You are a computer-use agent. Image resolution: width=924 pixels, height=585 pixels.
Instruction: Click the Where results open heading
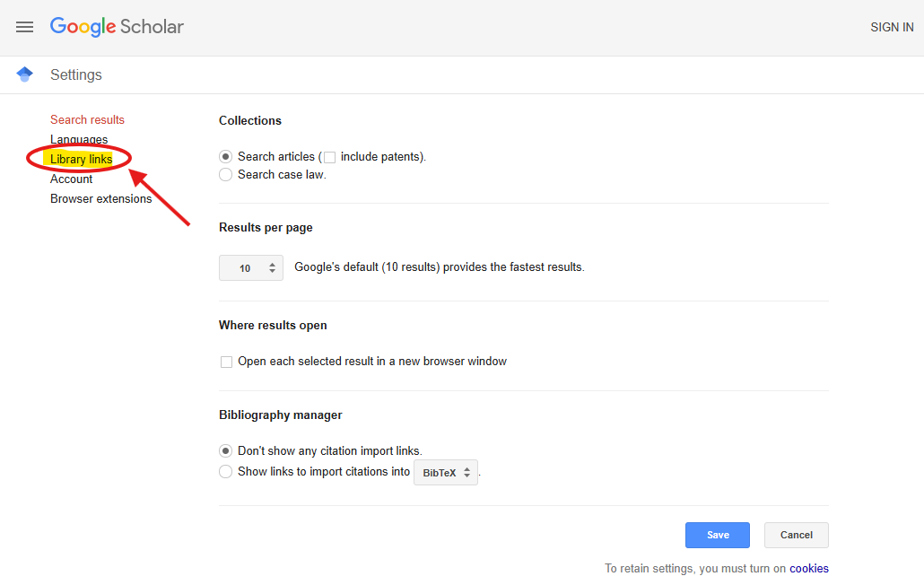coord(273,325)
